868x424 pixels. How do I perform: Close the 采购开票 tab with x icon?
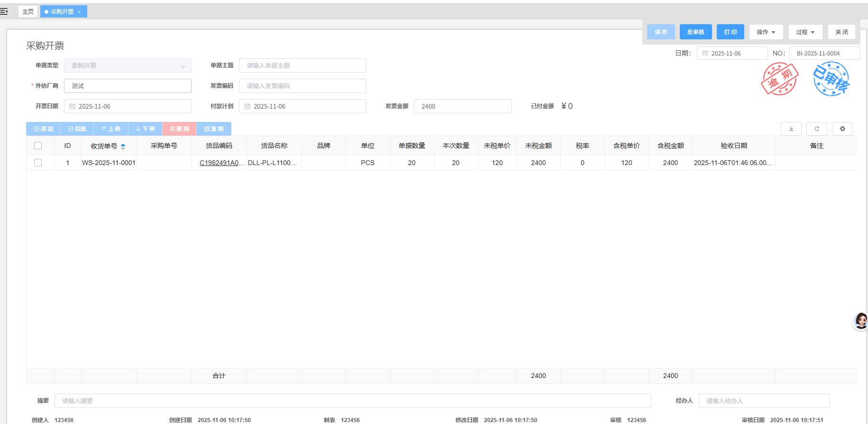(x=79, y=12)
